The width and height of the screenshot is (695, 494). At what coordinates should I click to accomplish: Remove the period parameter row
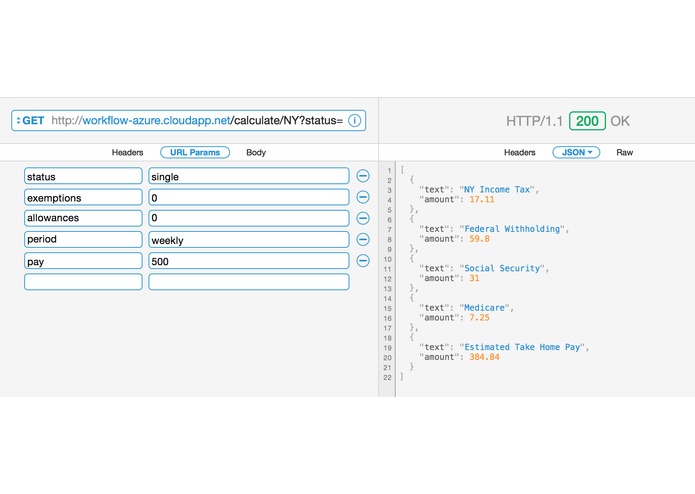pos(363,239)
